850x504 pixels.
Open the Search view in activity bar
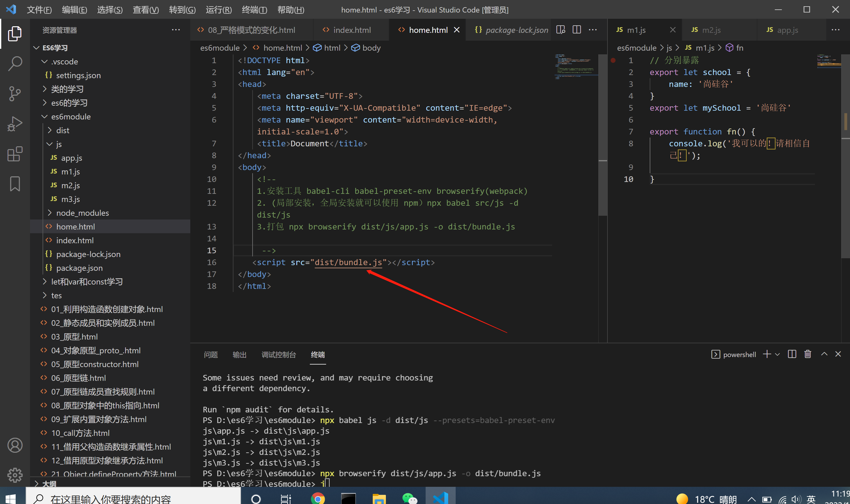pos(15,63)
